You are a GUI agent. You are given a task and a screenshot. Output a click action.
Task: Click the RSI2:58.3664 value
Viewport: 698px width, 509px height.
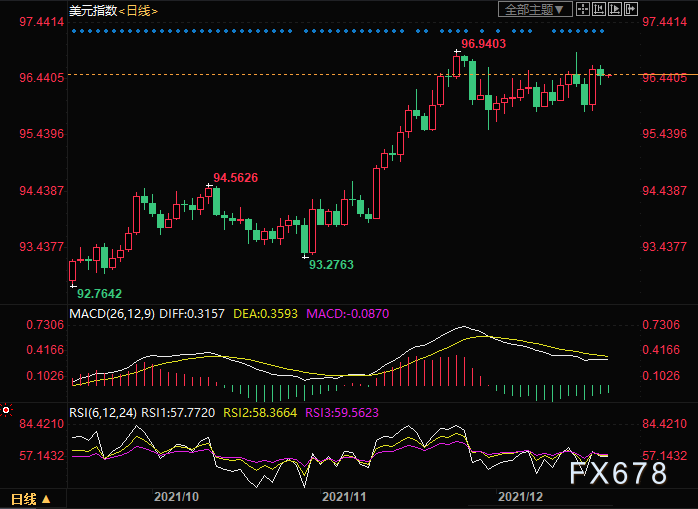coord(260,413)
